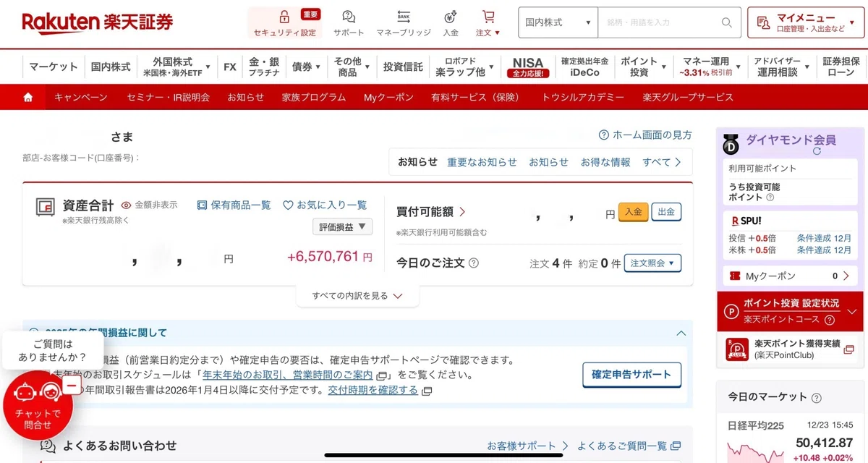Click help icon next to 今日のご注文

pyautogui.click(x=474, y=263)
